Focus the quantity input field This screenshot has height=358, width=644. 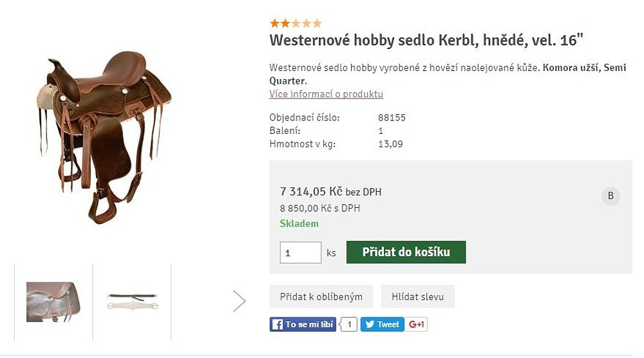click(300, 252)
